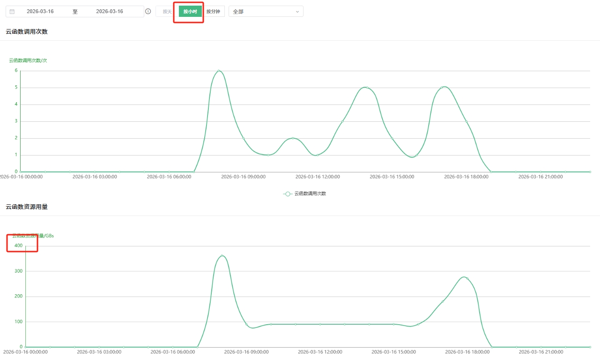Toggle the 云函数调用次数 series legend label
Screen dimensions: 600x364
click(310, 193)
